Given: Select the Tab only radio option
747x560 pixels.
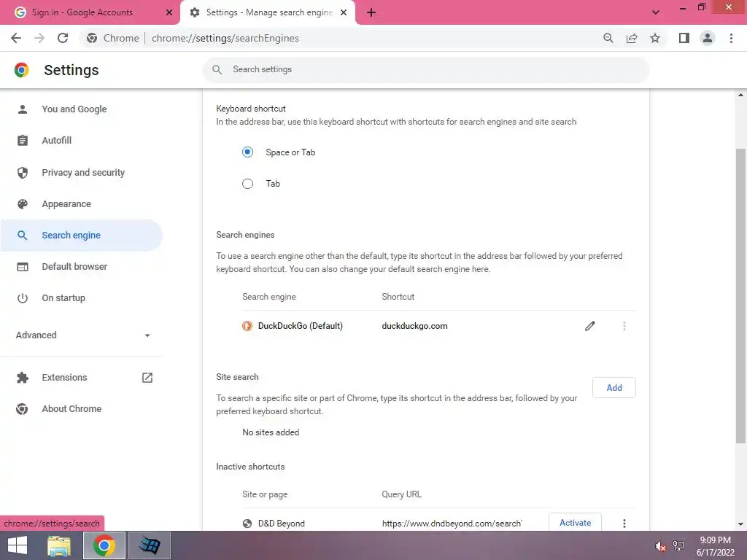Looking at the screenshot, I should pos(247,184).
